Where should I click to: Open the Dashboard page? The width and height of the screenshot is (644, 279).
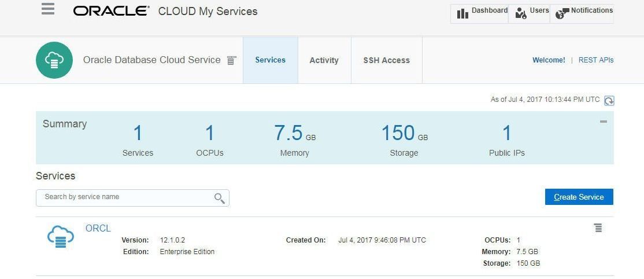click(480, 13)
